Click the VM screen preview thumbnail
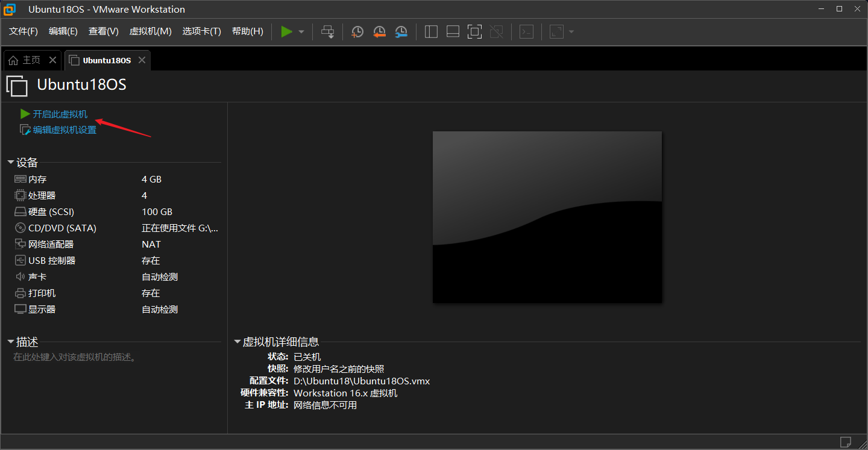The image size is (868, 450). point(547,217)
